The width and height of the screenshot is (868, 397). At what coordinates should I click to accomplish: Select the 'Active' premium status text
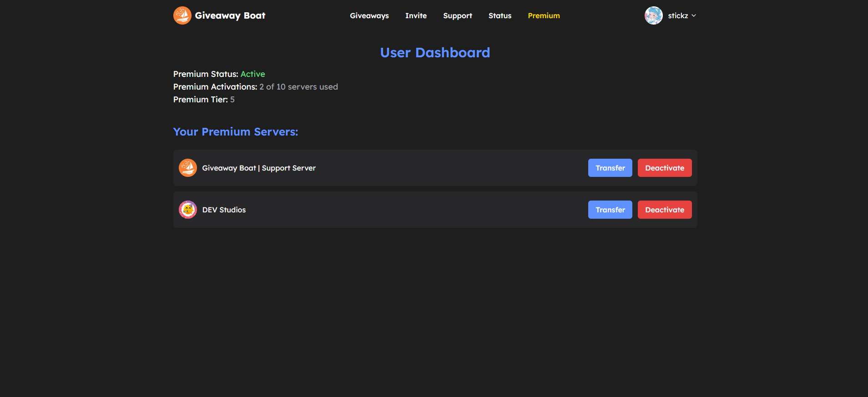[252, 74]
